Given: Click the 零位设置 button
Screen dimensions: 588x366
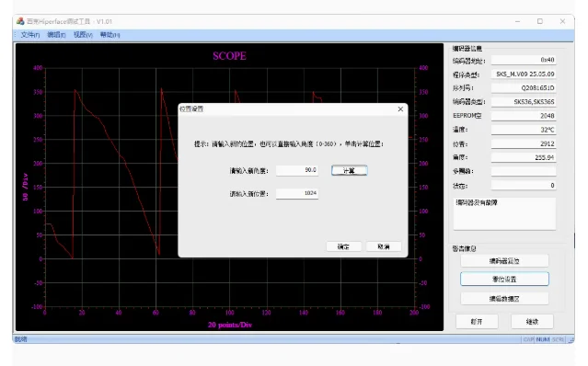Looking at the screenshot, I should coord(504,279).
